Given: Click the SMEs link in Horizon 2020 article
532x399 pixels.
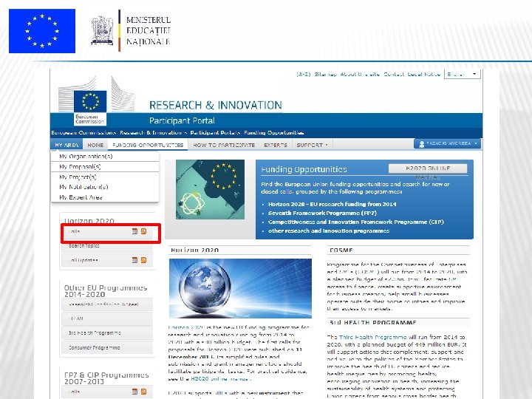Looking at the screenshot, I should click(220, 393).
